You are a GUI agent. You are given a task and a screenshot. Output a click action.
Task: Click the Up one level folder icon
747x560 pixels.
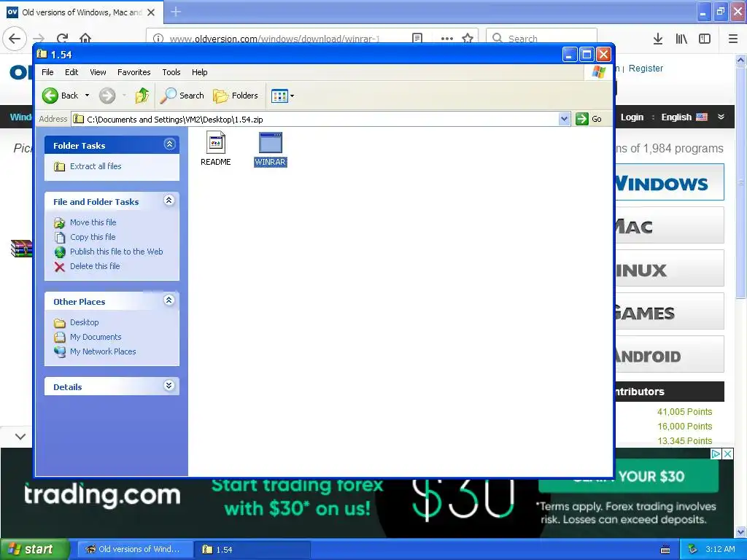142,96
